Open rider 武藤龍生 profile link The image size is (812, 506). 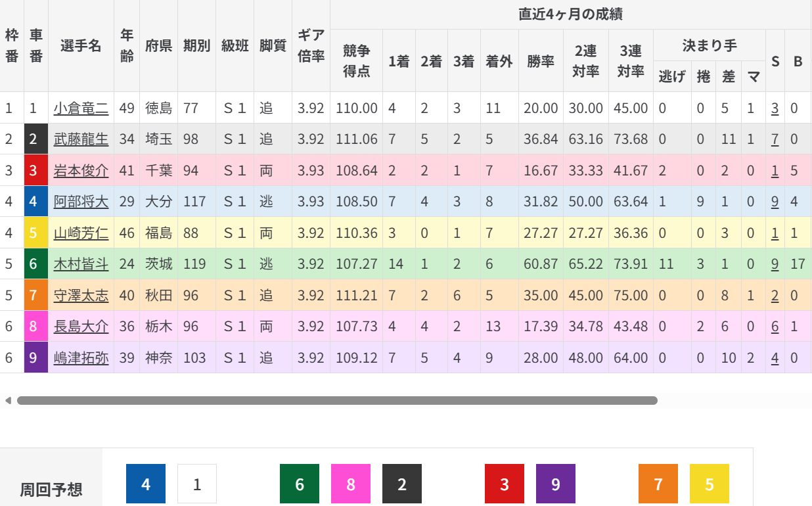[81, 139]
